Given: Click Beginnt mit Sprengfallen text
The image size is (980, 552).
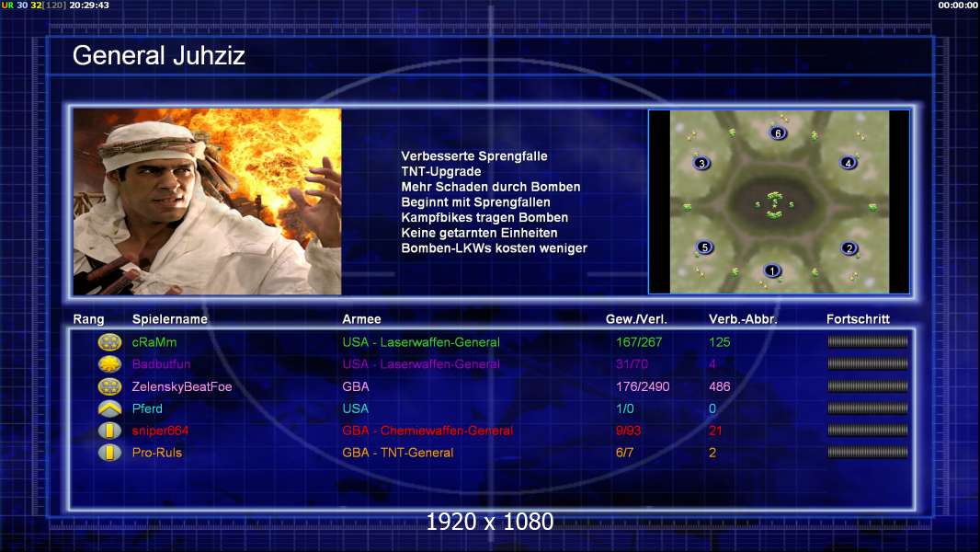Looking at the screenshot, I should tap(475, 201).
